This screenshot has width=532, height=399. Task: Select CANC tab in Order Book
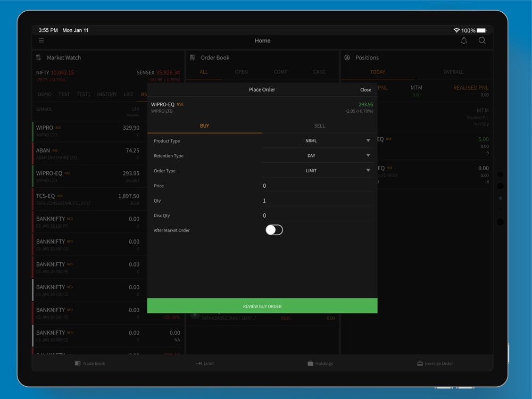[x=319, y=72]
